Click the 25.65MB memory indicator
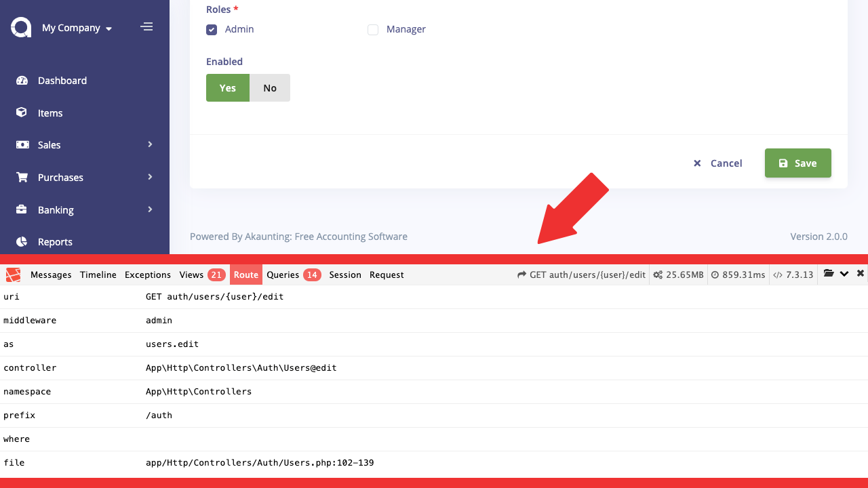Screen dimensions: 868x488 (x=678, y=274)
